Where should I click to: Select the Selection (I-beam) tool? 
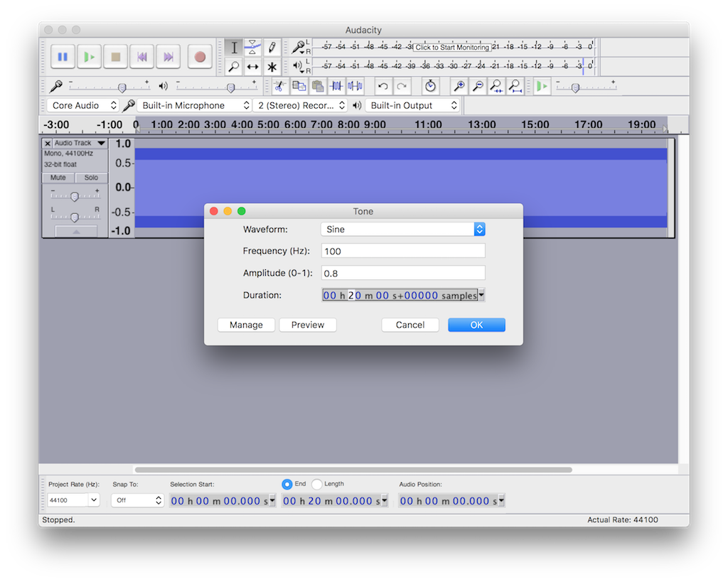[x=234, y=48]
